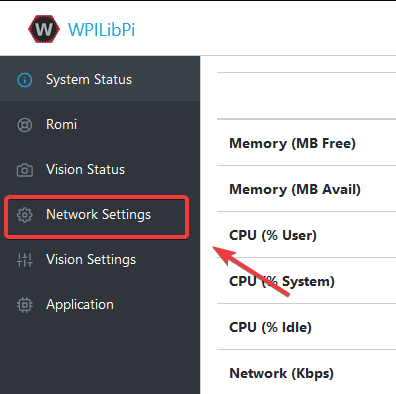Open the WPILibPi title link

[x=101, y=30]
